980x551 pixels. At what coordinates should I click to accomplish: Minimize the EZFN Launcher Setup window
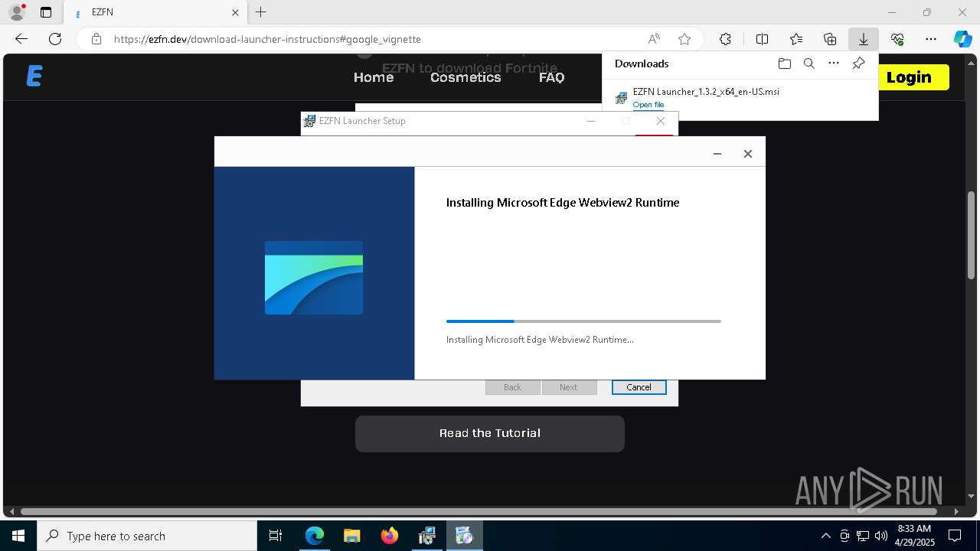coord(591,121)
